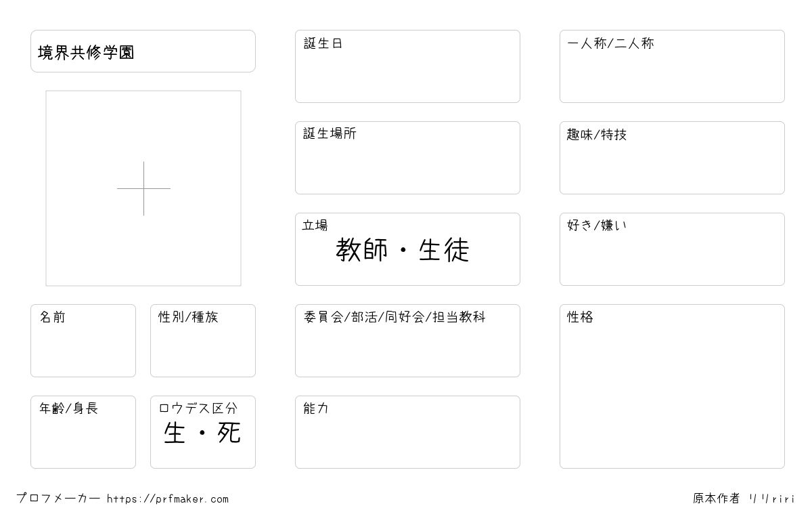Click the plus icon in the image placeholder
The width and height of the screenshot is (812, 508).
pyautogui.click(x=143, y=188)
